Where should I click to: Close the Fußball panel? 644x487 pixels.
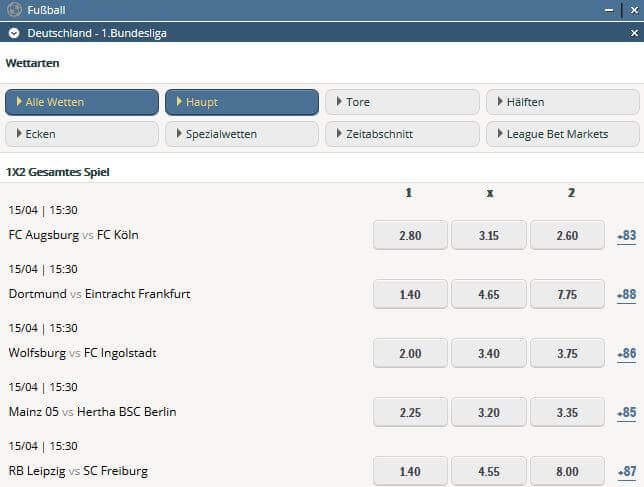point(634,10)
